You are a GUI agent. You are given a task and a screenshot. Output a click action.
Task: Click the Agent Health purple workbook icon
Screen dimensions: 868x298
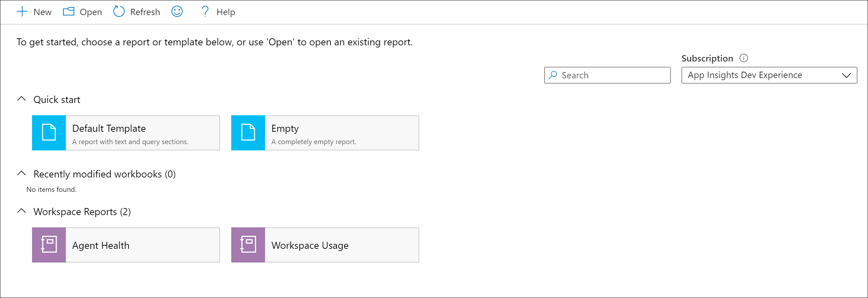point(49,245)
